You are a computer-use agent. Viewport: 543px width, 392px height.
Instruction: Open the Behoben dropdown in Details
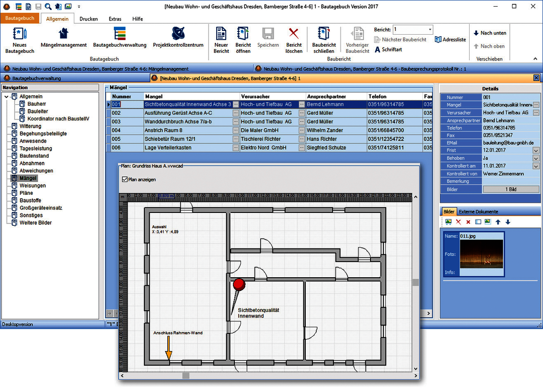(536, 158)
